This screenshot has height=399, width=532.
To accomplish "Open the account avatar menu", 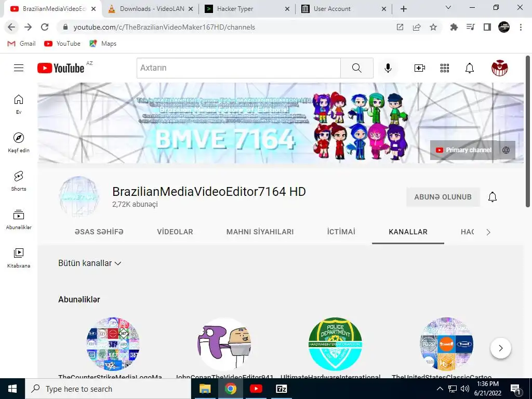I will click(500, 68).
